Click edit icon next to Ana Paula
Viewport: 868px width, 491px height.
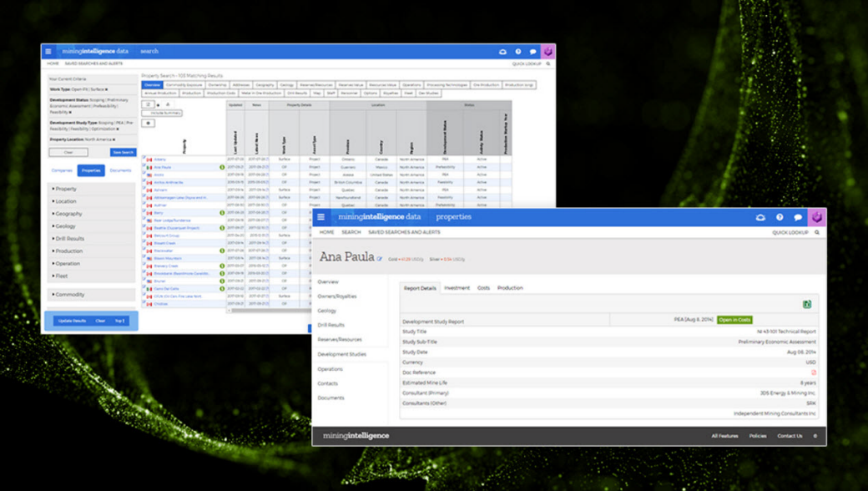point(380,259)
